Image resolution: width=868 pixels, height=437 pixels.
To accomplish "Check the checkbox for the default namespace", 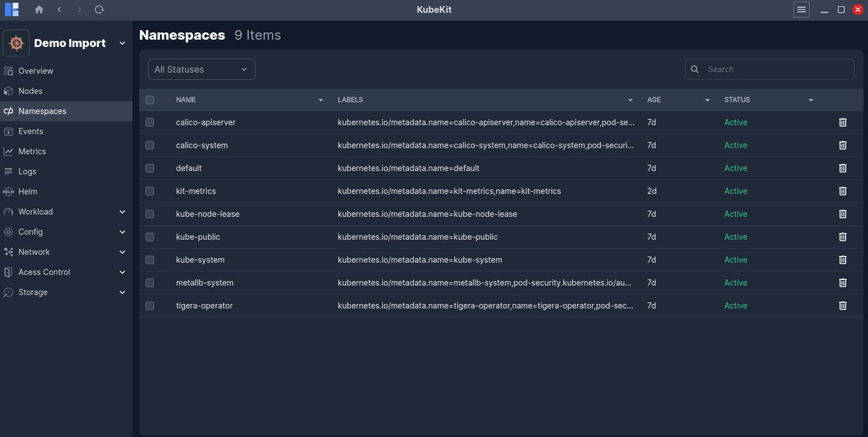I will 149,168.
